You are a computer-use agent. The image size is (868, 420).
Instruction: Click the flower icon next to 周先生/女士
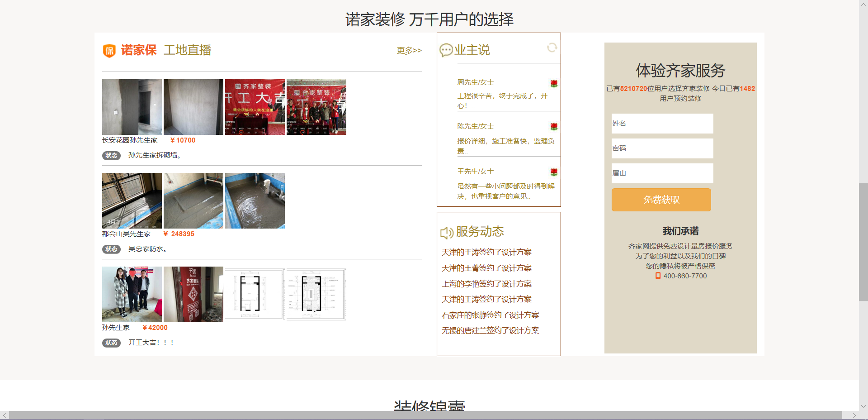[x=554, y=83]
